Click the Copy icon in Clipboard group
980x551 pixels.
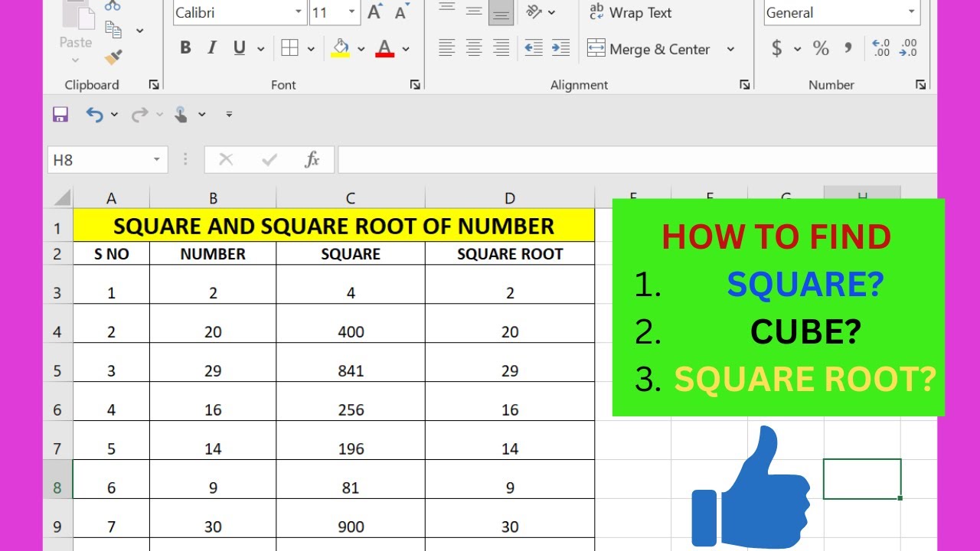tap(113, 30)
